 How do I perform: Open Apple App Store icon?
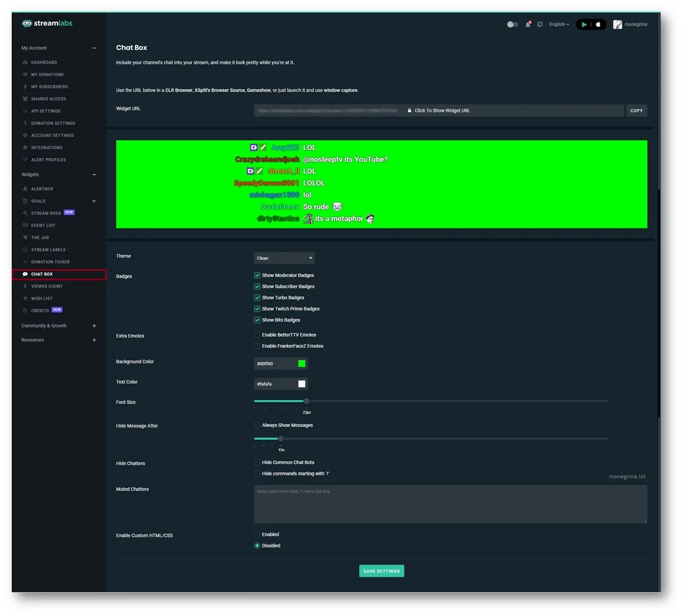coord(598,24)
